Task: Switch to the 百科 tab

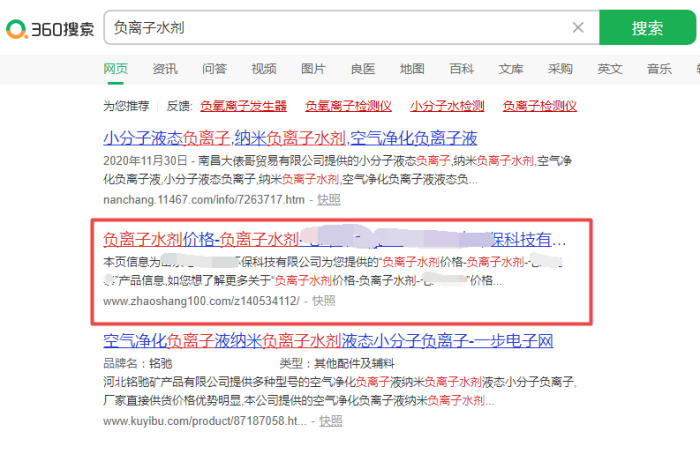Action: tap(462, 69)
